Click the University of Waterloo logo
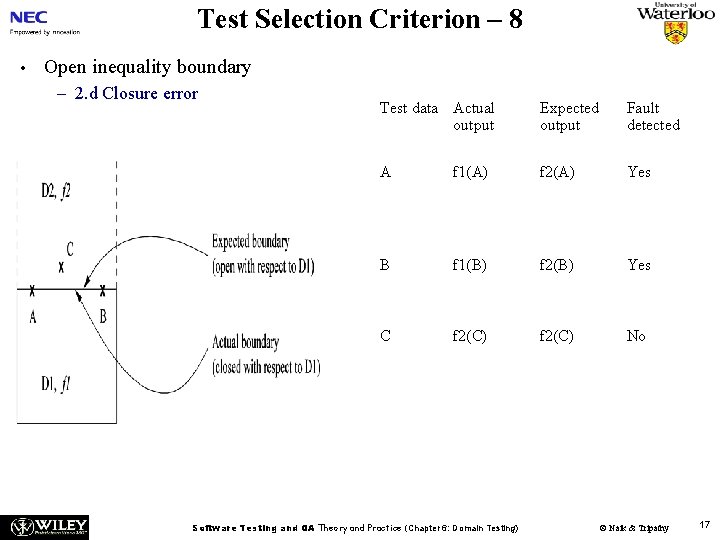Image resolution: width=720 pixels, height=540 pixels. pyautogui.click(x=676, y=14)
